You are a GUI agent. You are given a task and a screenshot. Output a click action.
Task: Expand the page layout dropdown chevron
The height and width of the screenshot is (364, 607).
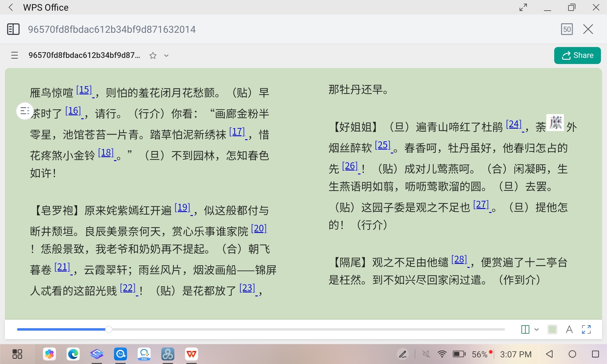click(x=537, y=329)
